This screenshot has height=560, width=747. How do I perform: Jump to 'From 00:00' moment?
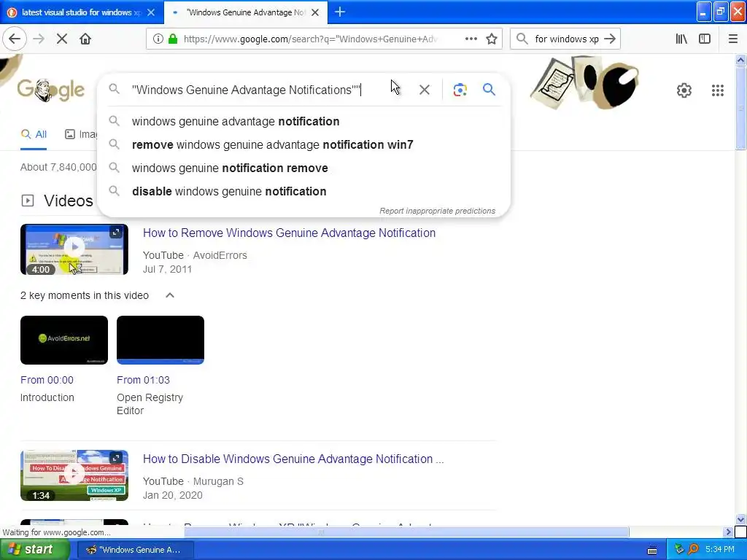[x=47, y=380]
